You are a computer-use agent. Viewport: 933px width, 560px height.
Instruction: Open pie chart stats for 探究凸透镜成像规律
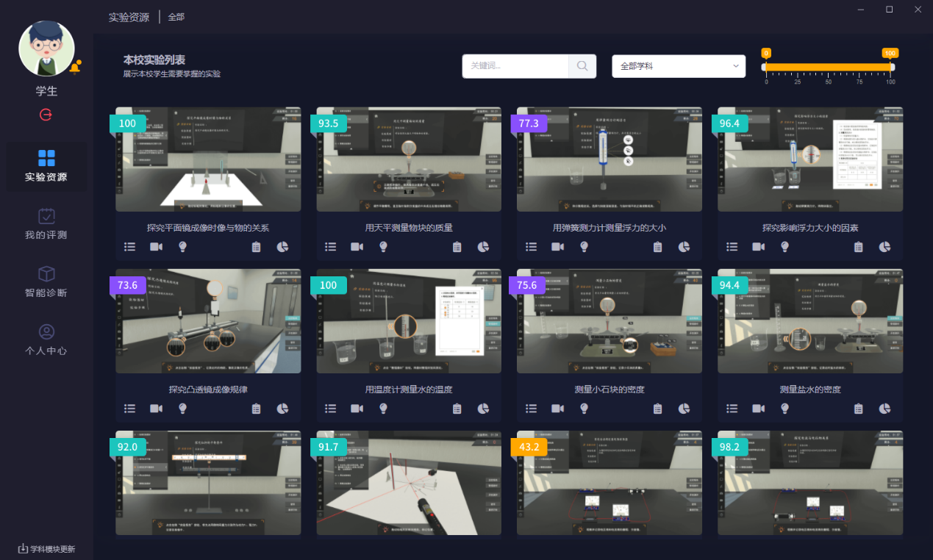click(282, 409)
